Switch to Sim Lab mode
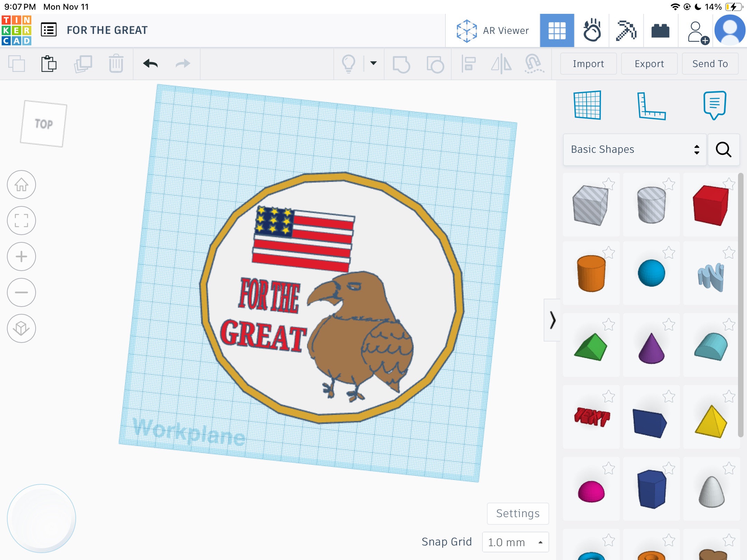 click(592, 31)
